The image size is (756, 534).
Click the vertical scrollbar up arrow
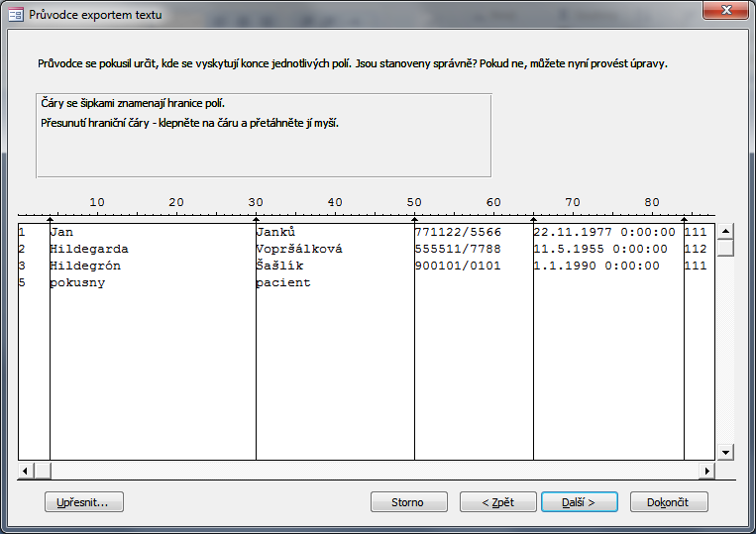pyautogui.click(x=725, y=231)
